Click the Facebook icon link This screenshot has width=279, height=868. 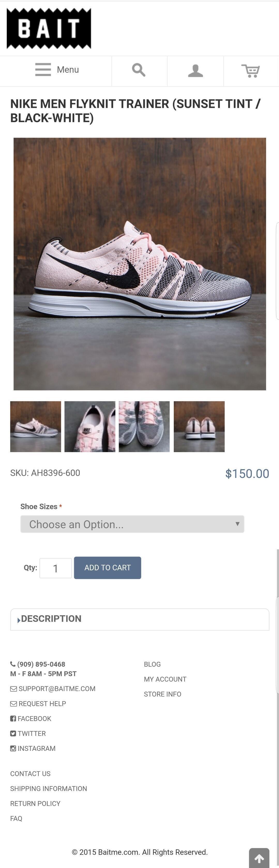click(x=13, y=719)
